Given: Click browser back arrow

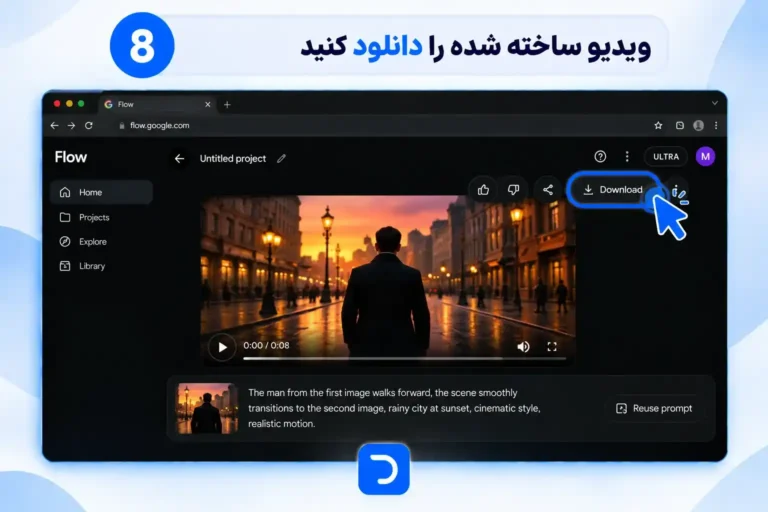Looking at the screenshot, I should (54, 125).
